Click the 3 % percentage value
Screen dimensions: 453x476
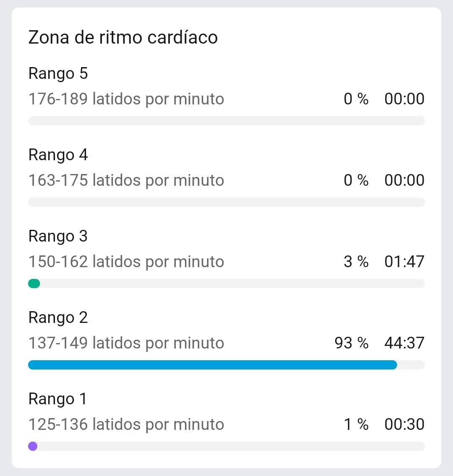pyautogui.click(x=356, y=262)
